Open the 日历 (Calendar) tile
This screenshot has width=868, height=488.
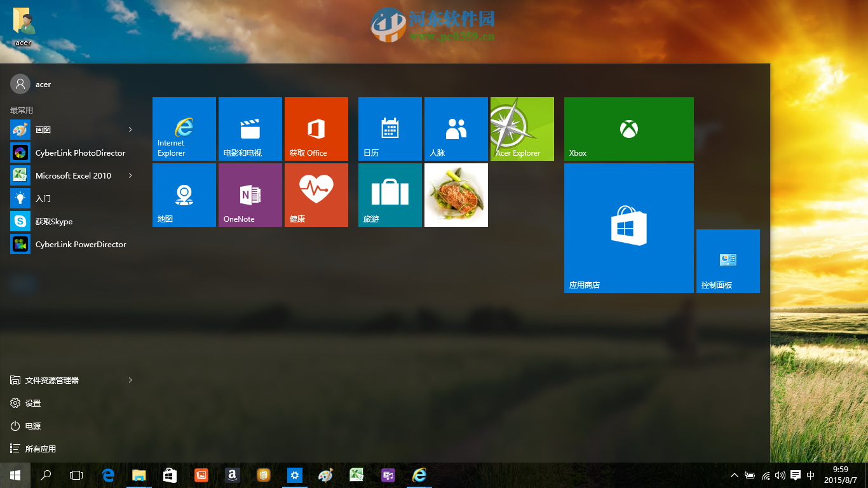[390, 129]
